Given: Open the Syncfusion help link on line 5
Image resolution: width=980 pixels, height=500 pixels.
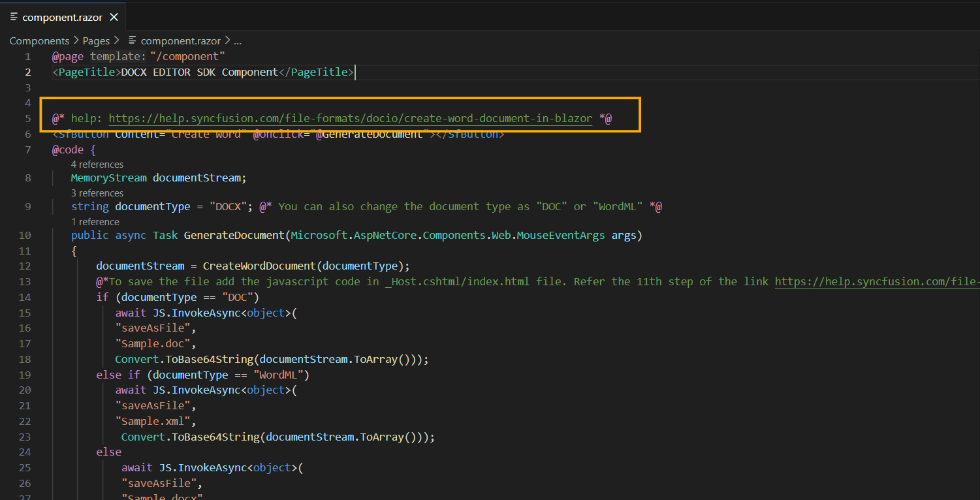Looking at the screenshot, I should click(351, 119).
